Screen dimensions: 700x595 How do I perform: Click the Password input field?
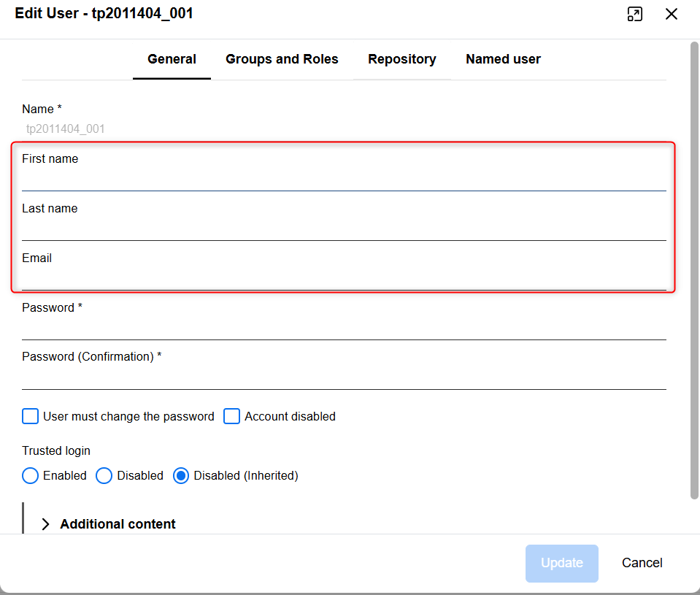pos(343,328)
